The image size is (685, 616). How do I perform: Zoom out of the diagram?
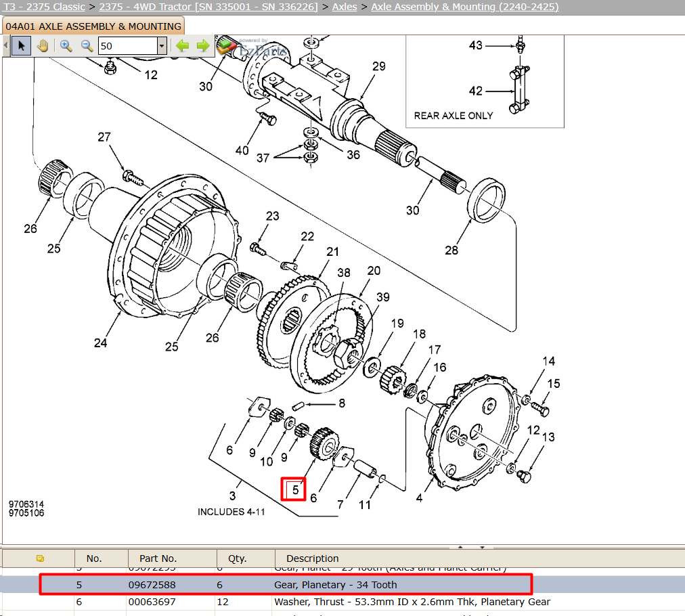[x=87, y=46]
